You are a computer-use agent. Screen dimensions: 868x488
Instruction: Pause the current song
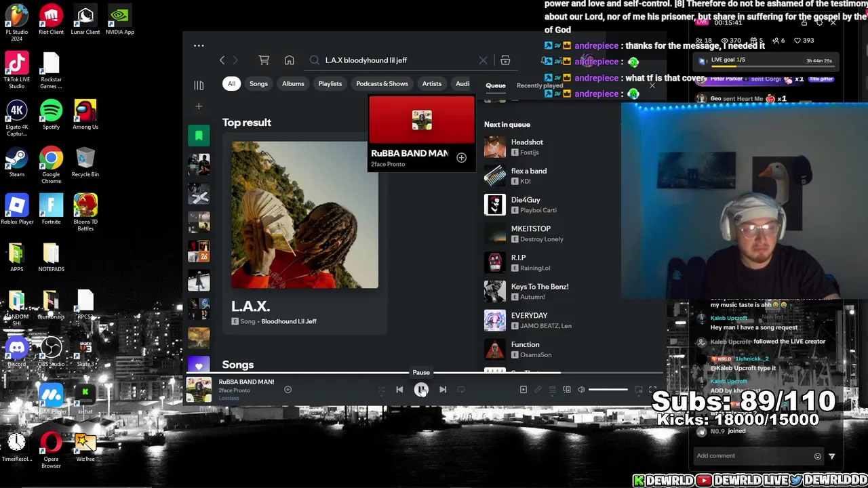(x=421, y=390)
